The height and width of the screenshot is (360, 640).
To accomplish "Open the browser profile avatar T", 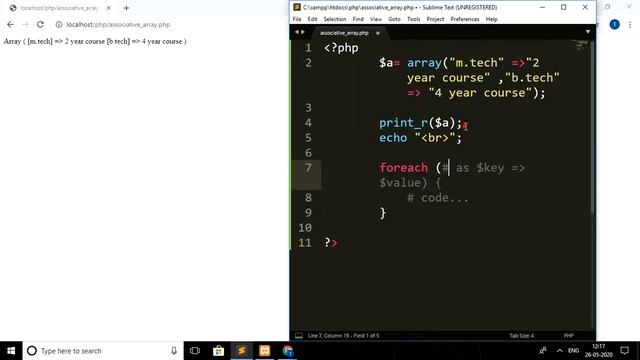I will 614,24.
